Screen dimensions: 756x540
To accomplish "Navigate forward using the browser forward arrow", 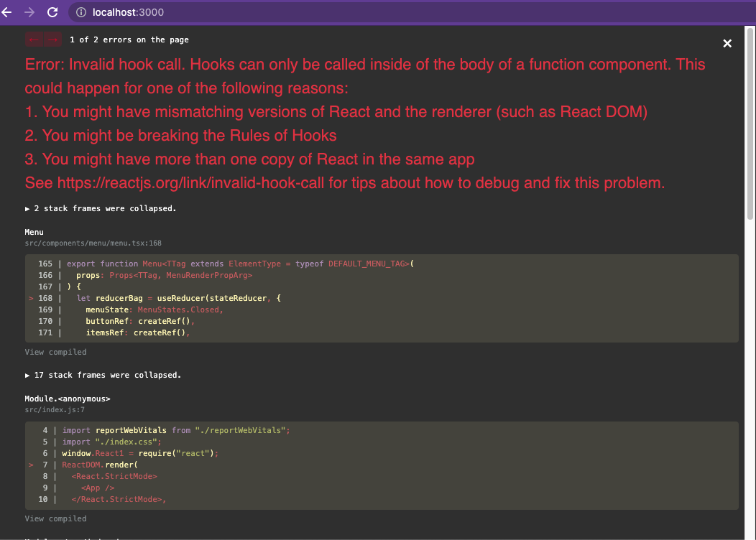I will (29, 12).
